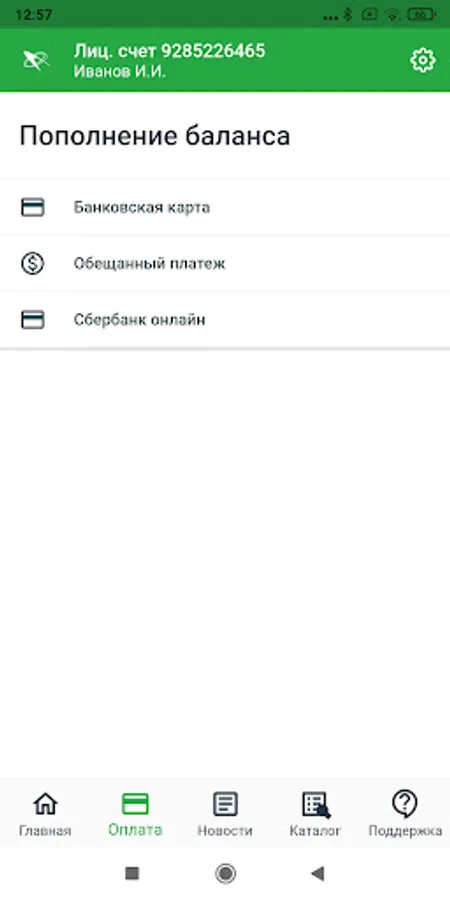Screen dimensions: 450x900
Task: Open the Новости news tab
Action: pyautogui.click(x=225, y=814)
